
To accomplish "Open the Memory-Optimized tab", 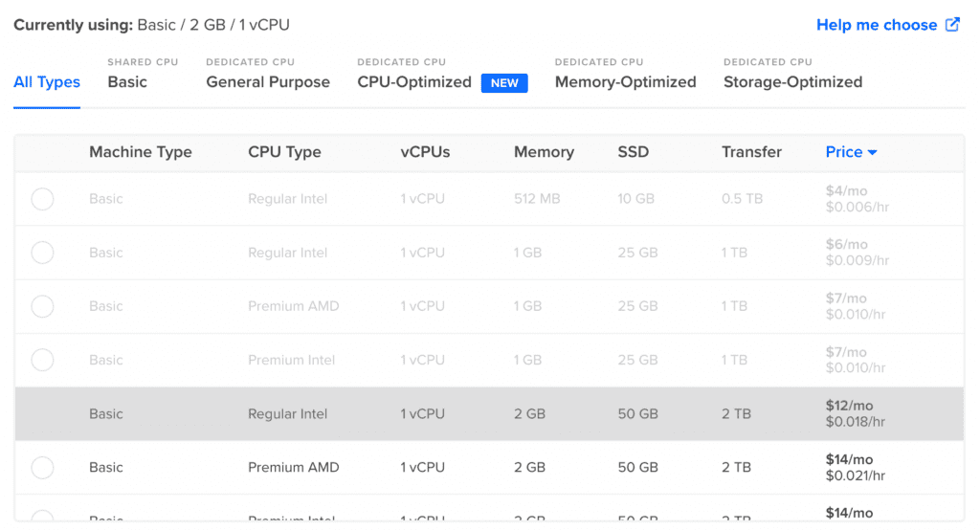I will [625, 82].
